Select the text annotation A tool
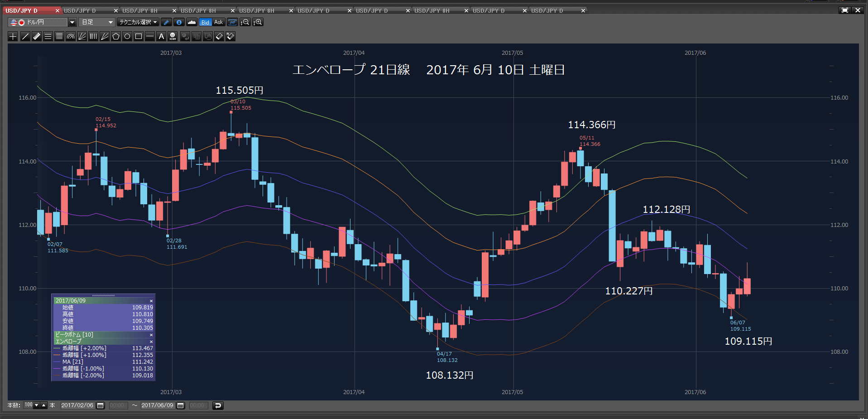 [161, 36]
